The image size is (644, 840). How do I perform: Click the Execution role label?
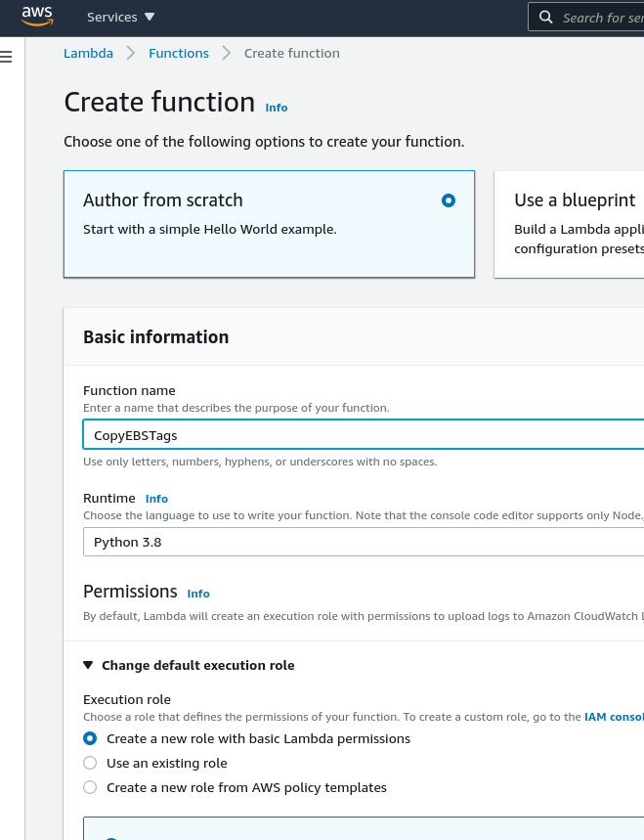[127, 699]
